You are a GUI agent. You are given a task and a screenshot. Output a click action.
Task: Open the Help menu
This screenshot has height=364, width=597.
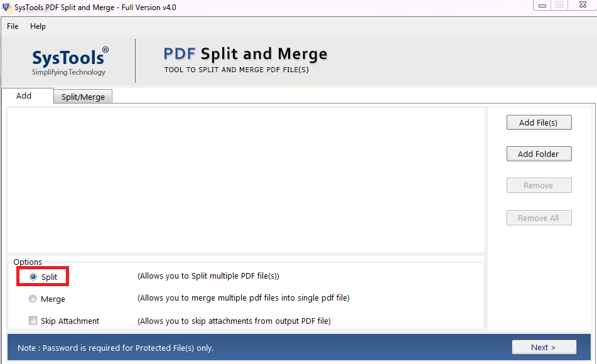pos(38,26)
